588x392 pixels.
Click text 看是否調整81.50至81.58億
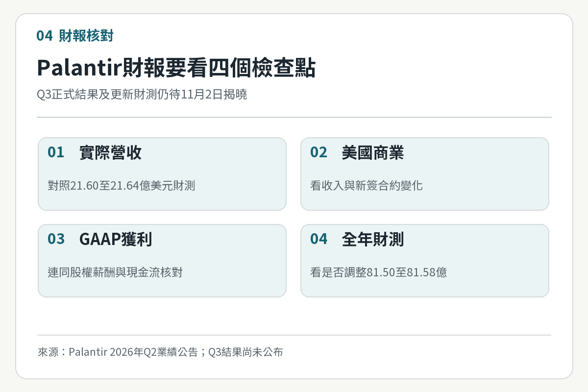tap(379, 272)
